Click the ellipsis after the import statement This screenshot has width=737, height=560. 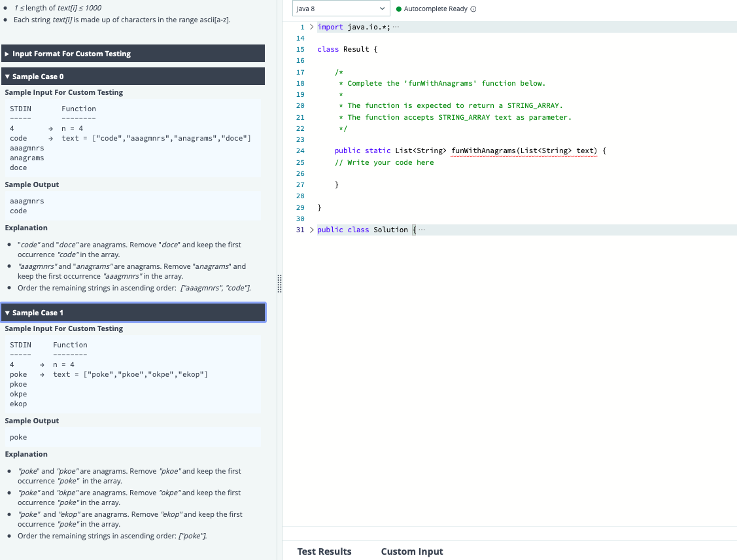(x=396, y=27)
